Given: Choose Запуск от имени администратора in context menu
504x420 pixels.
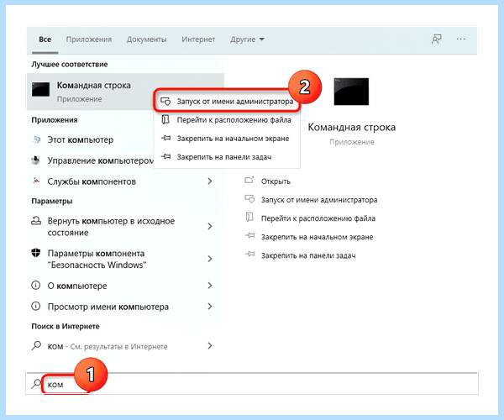Looking at the screenshot, I should (x=227, y=102).
